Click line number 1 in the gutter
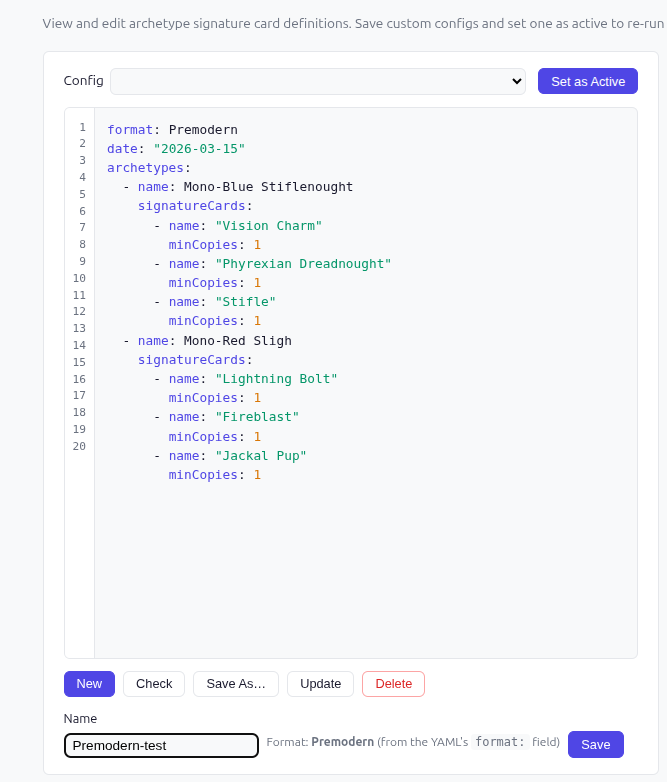This screenshot has height=782, width=667. (x=82, y=127)
